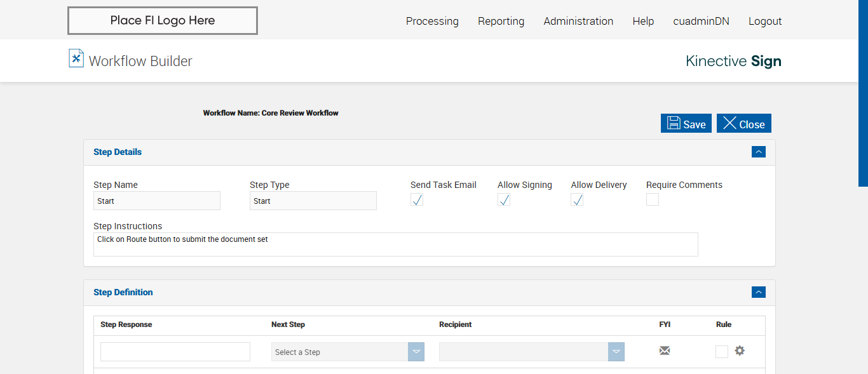Click the FYI envelope icon

tap(665, 351)
